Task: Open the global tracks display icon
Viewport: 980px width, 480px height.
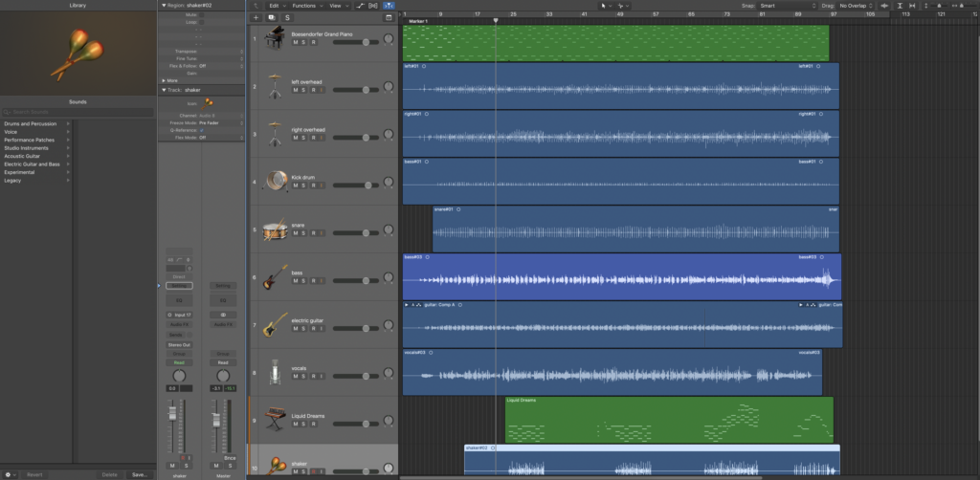Action: 389,17
